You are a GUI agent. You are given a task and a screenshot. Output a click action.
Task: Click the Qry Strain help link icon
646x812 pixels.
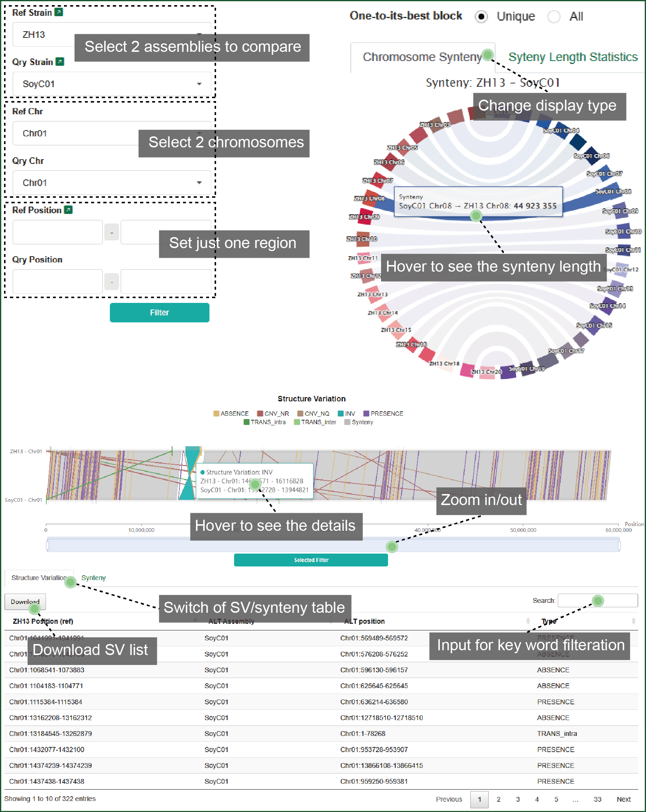[60, 61]
